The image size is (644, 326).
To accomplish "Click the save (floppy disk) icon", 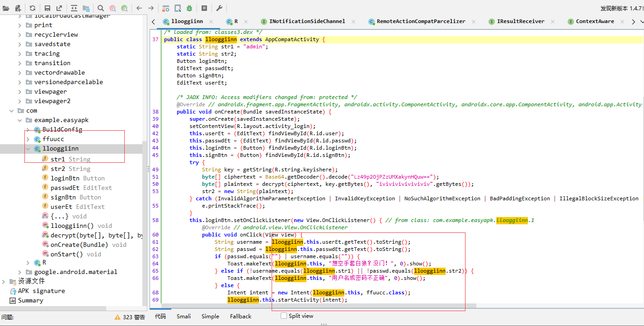I will pyautogui.click(x=47, y=8).
